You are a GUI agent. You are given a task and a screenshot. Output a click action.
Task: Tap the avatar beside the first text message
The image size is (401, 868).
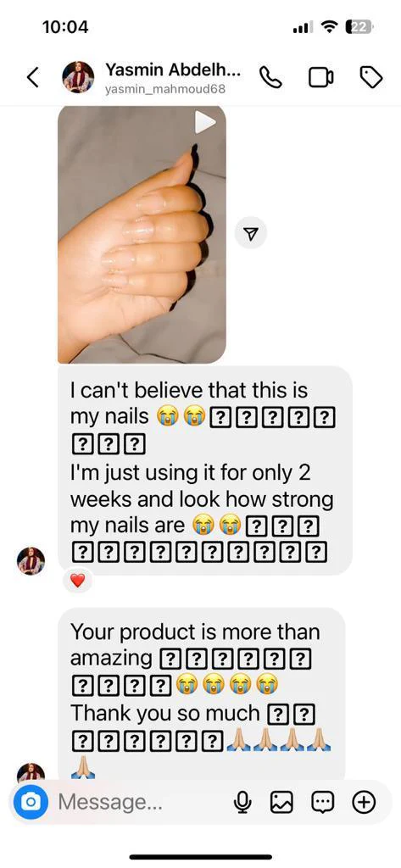[31, 561]
